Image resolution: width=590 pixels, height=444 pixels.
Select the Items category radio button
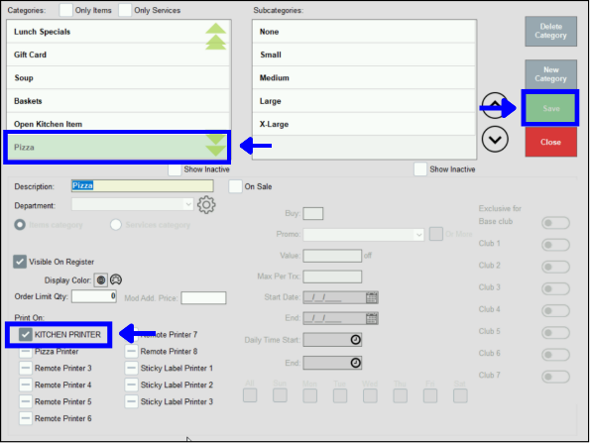[20, 225]
